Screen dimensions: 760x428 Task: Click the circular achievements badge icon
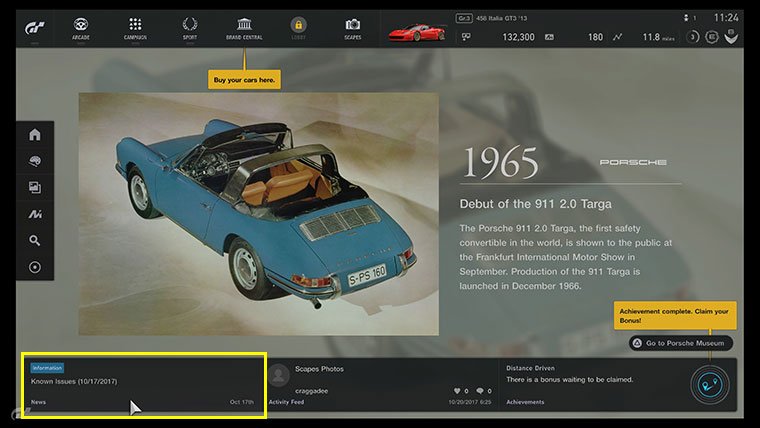point(711,385)
